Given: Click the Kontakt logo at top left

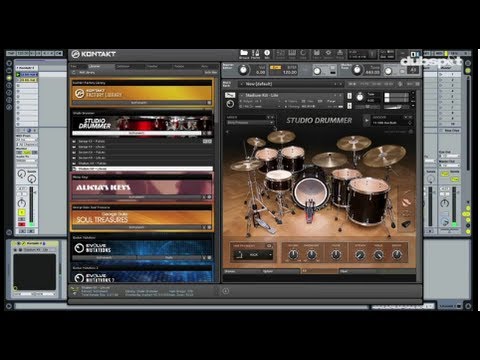Looking at the screenshot, I should coord(94,54).
